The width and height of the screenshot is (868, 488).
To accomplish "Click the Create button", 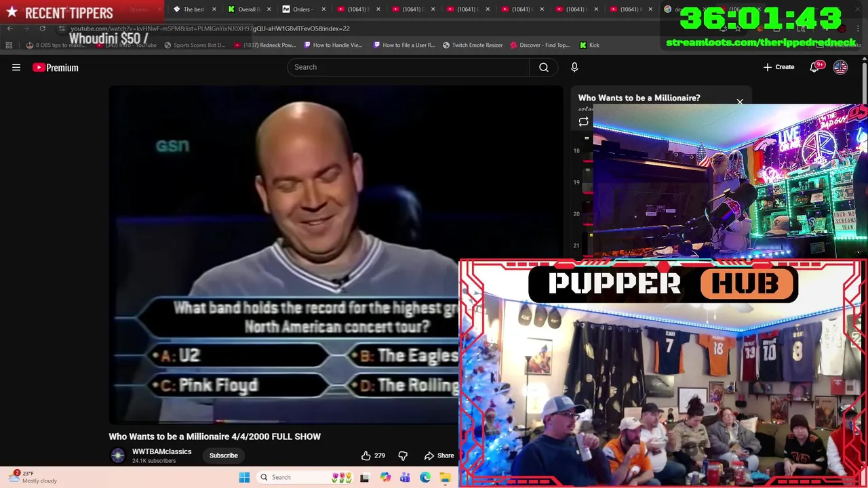I will click(x=778, y=67).
